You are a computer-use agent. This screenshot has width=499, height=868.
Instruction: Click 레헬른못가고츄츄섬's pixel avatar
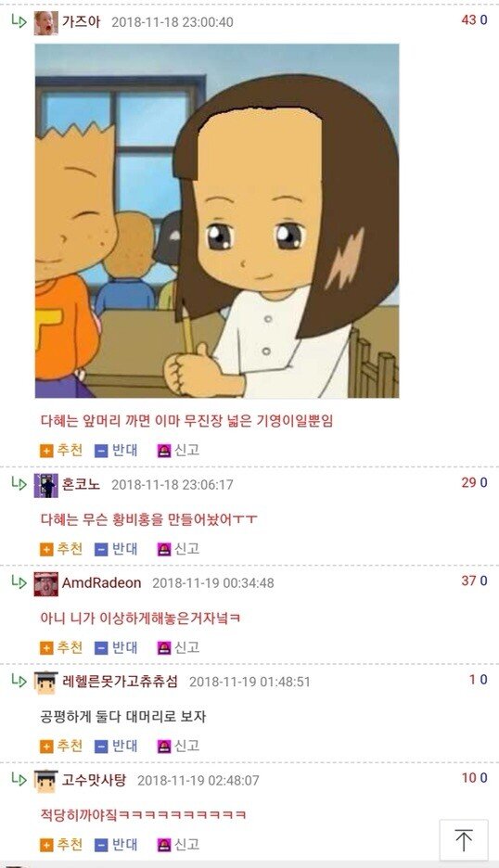click(x=46, y=683)
